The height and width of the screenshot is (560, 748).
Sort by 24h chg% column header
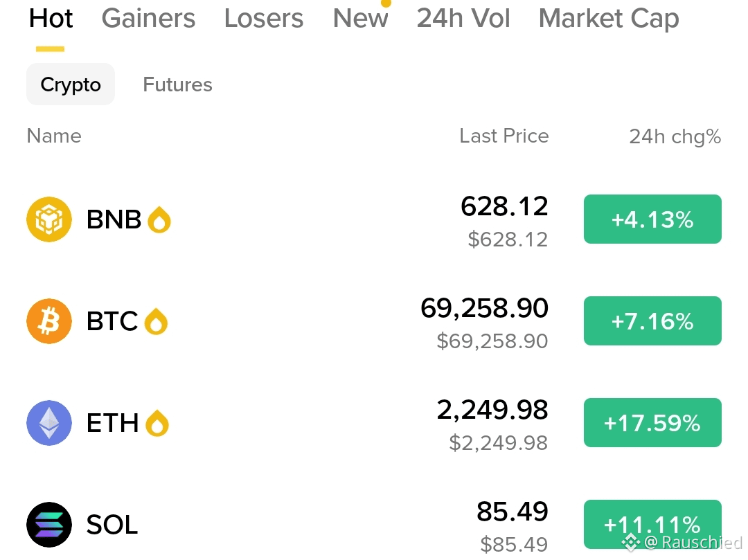(675, 136)
